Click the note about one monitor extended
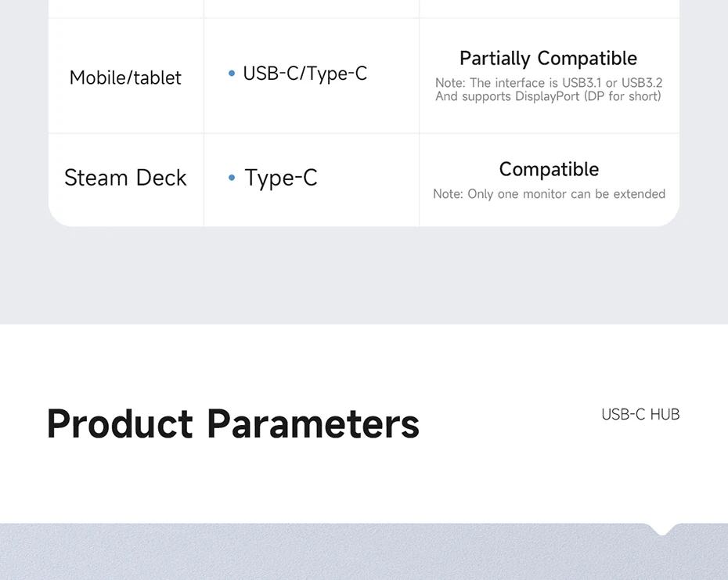Viewport: 728px width, 580px height. coord(549,193)
